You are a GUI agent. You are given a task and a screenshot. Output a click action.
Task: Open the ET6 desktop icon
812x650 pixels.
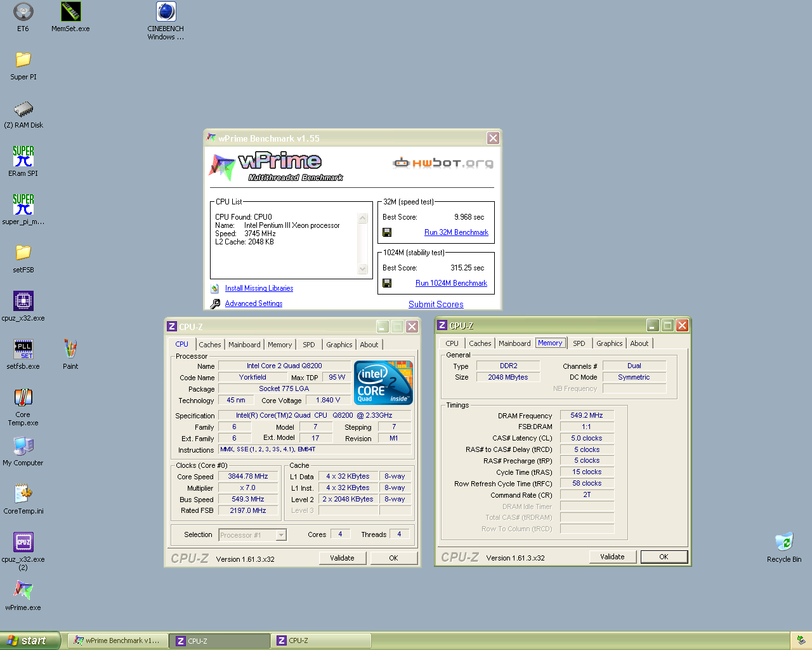[x=23, y=17]
